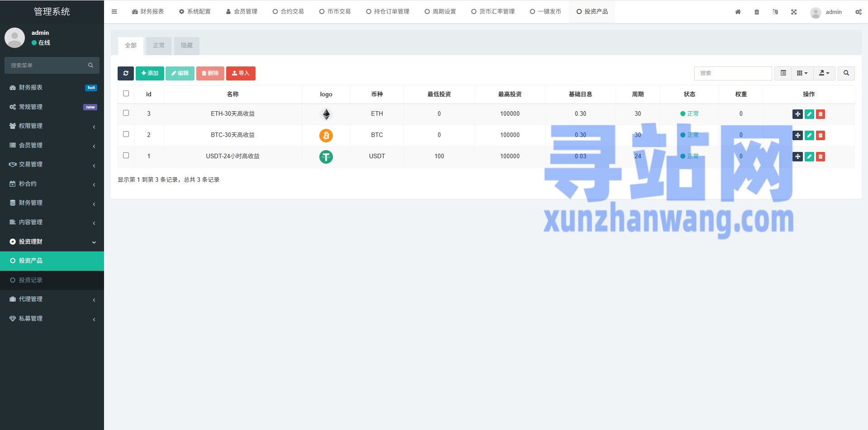Toggle the select-all checkbox in table header

coord(126,94)
